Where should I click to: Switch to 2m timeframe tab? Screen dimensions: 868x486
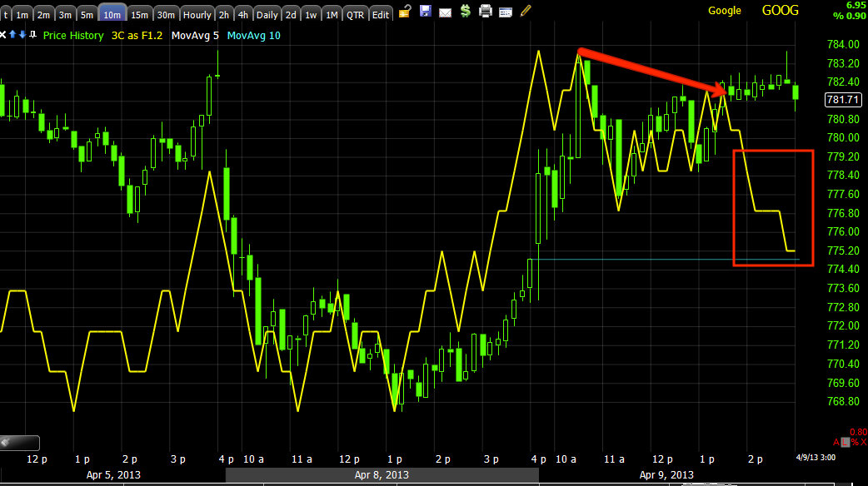(43, 15)
